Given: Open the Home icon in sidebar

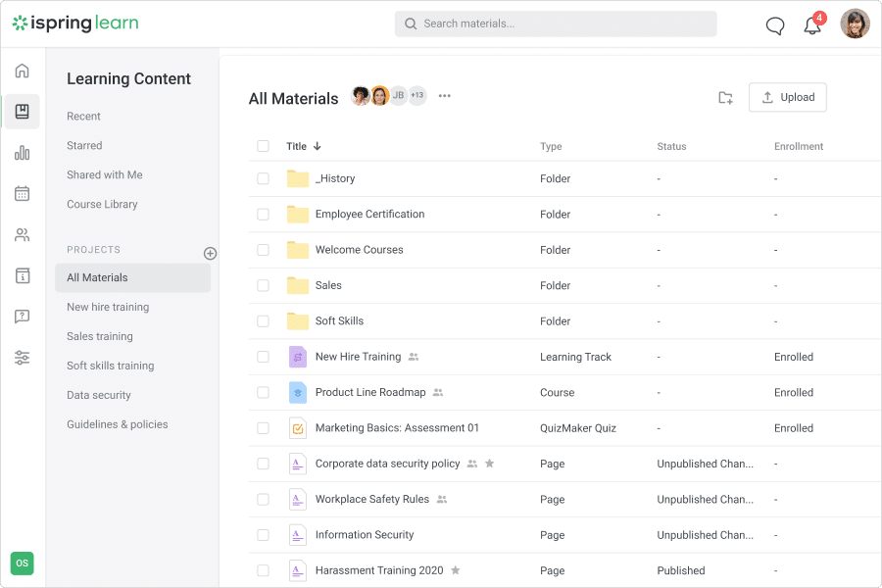Looking at the screenshot, I should [22, 71].
